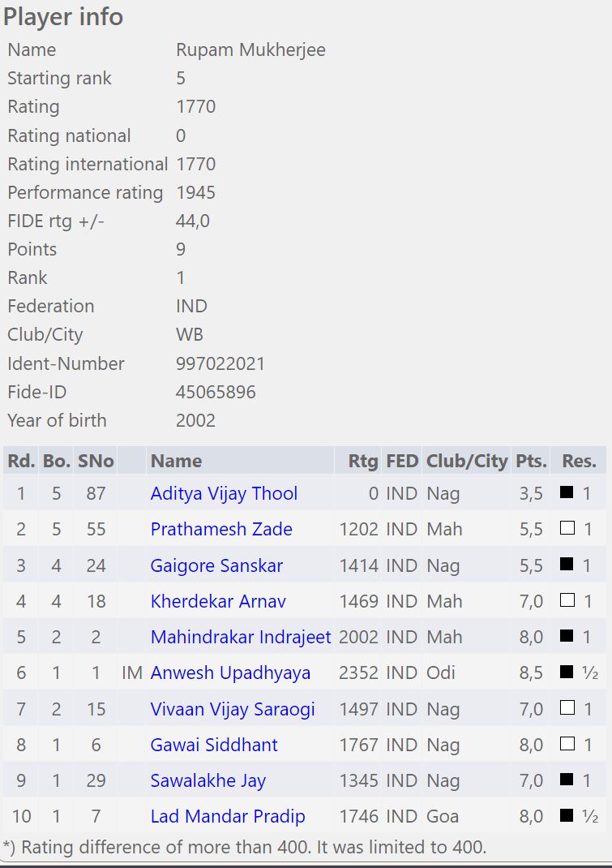Click white piece icon in round 8

(567, 743)
